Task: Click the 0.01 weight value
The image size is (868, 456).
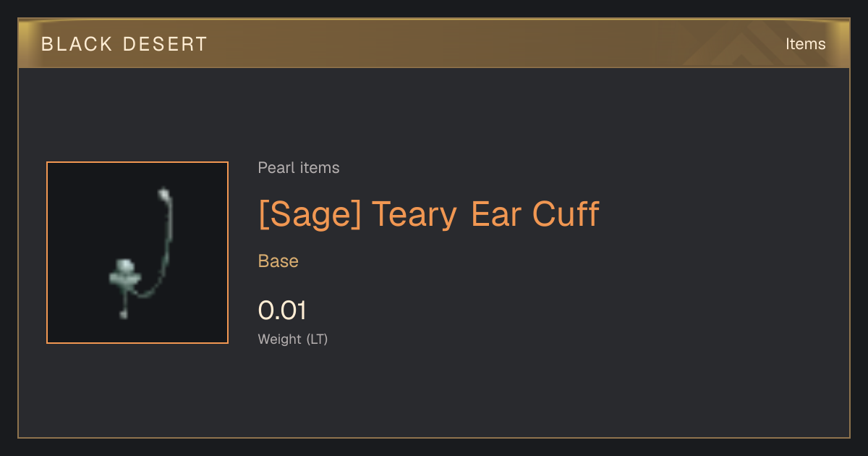Action: coord(282,311)
